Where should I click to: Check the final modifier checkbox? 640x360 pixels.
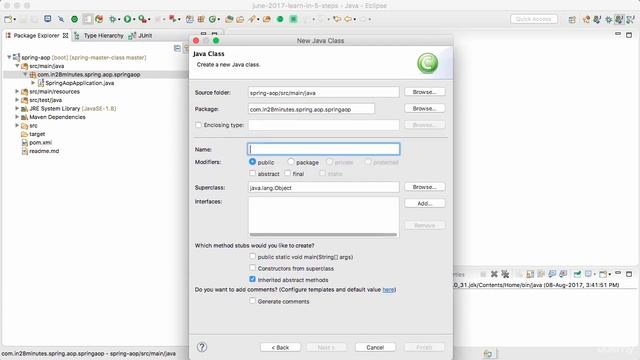[287, 173]
